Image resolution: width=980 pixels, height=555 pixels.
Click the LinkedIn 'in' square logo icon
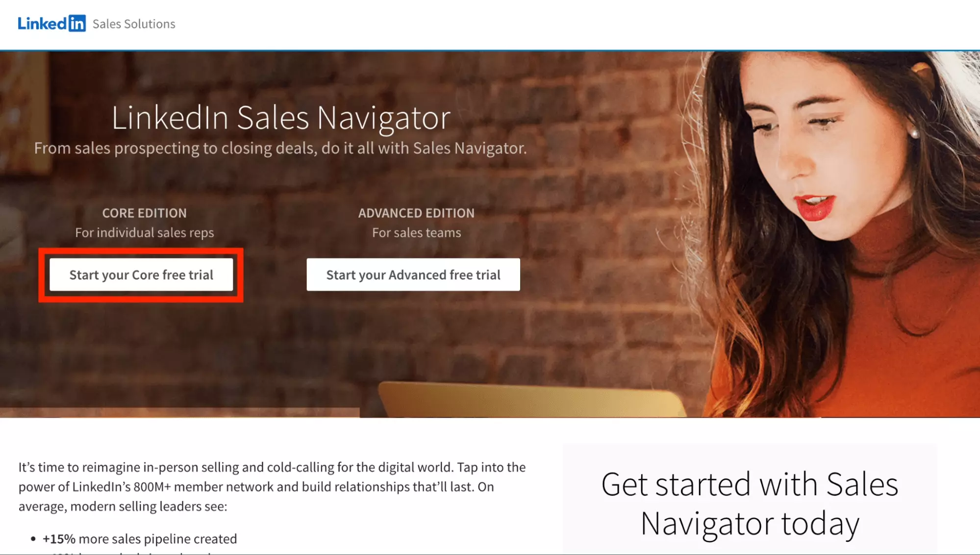click(x=77, y=24)
